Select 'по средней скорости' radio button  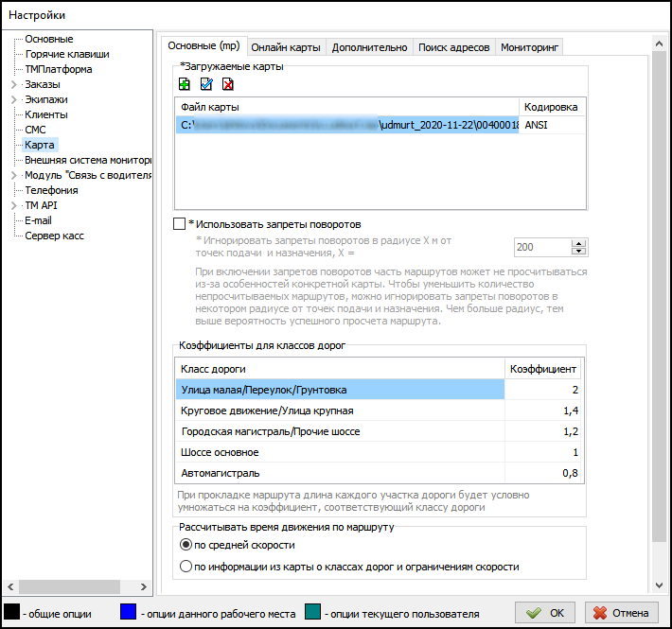coord(186,545)
